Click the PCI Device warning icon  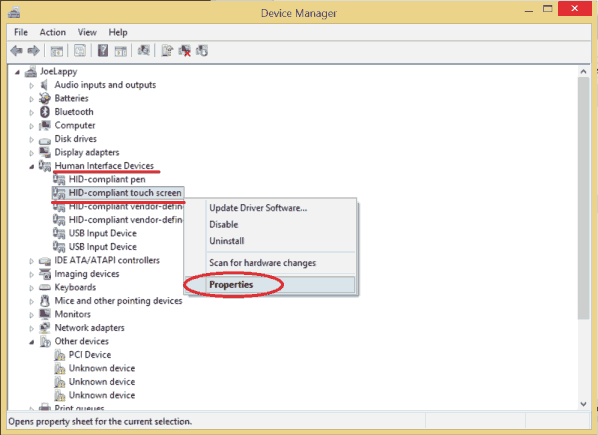coord(59,355)
